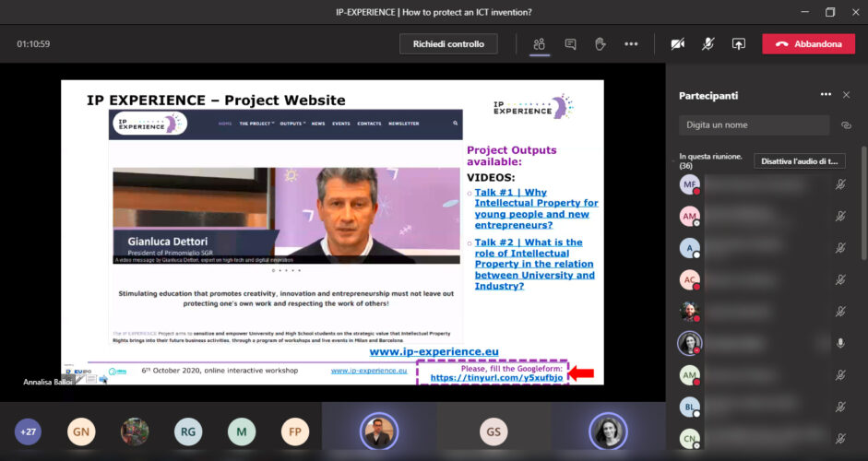Viewport: 868px width, 461px height.
Task: Toggle the participants panel icon
Action: pyautogui.click(x=540, y=44)
